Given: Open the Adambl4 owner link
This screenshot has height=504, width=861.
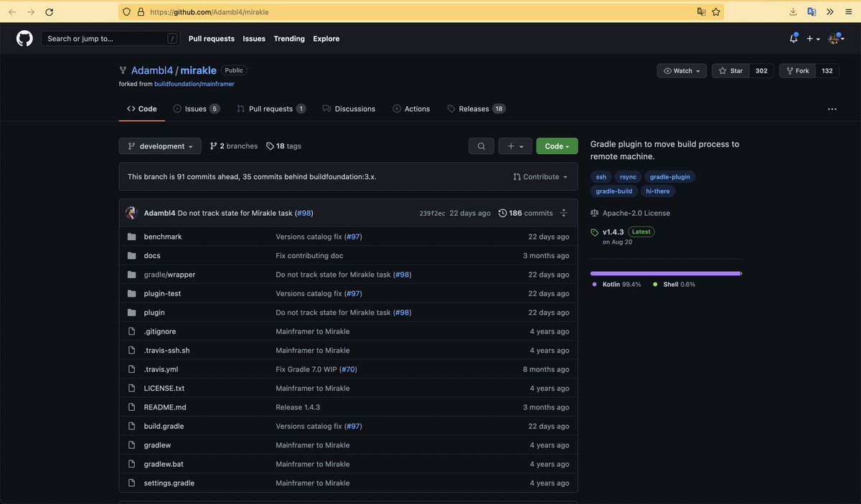Looking at the screenshot, I should click(x=152, y=70).
